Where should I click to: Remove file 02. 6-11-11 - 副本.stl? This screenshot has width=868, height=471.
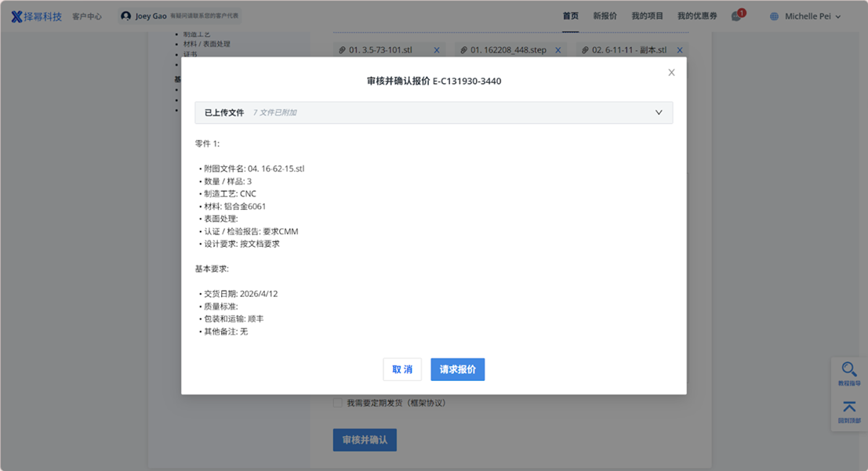coord(679,50)
